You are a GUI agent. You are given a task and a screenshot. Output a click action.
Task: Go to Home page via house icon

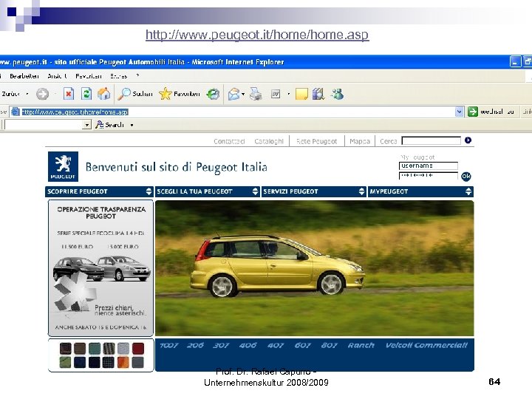pos(104,94)
